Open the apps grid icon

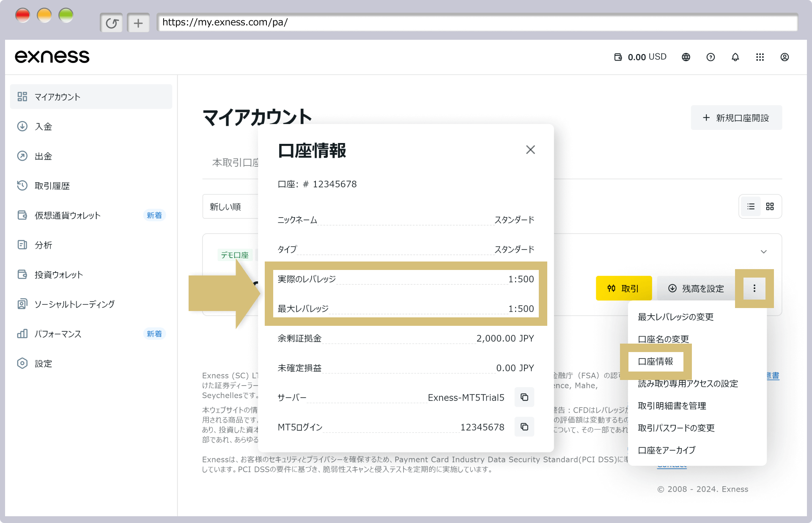point(760,57)
